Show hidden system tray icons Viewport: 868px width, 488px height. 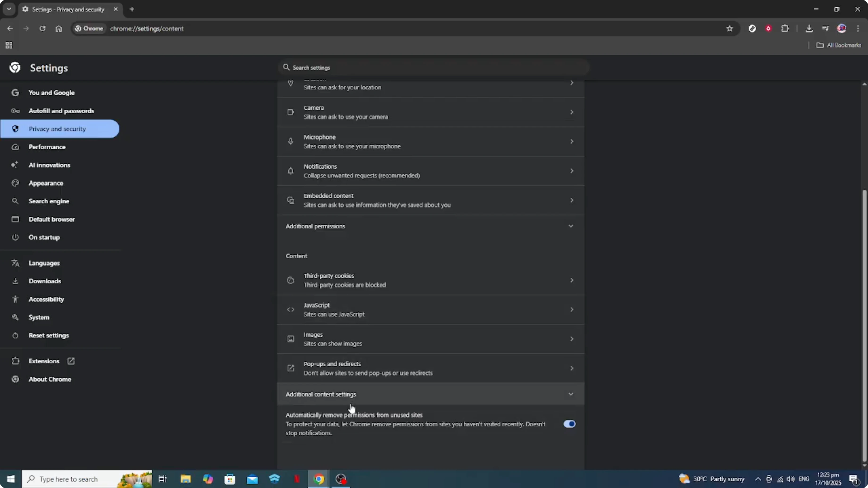(x=758, y=479)
